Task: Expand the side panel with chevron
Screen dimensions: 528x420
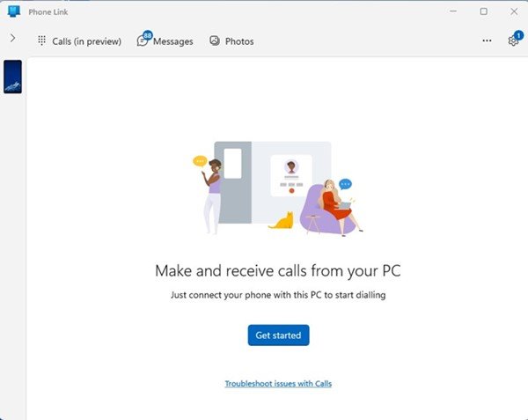Action: (12, 38)
